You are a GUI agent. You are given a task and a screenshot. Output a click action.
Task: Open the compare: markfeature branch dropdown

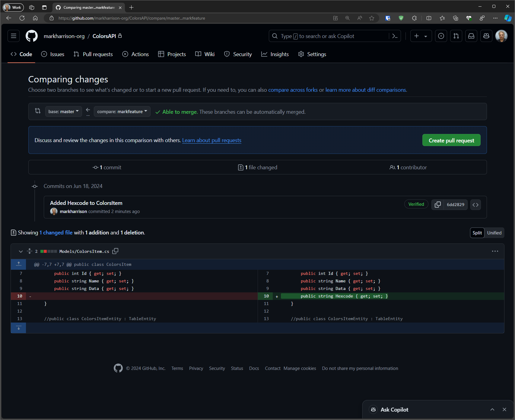pyautogui.click(x=122, y=112)
